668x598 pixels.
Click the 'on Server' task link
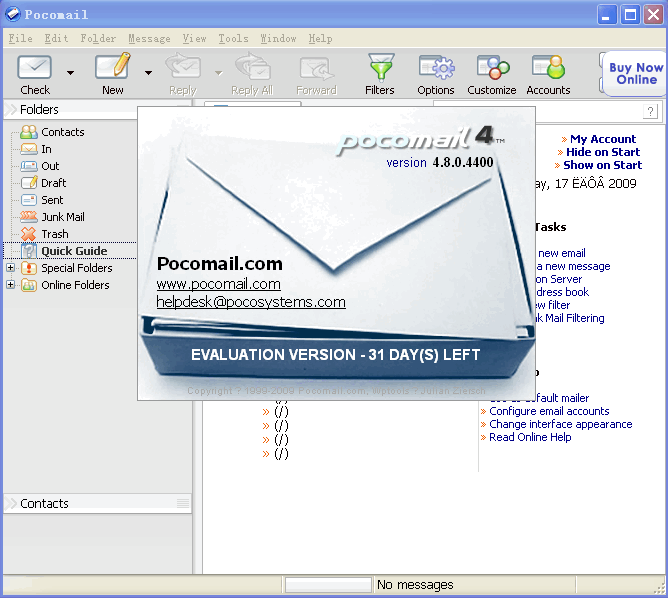pyautogui.click(x=559, y=279)
